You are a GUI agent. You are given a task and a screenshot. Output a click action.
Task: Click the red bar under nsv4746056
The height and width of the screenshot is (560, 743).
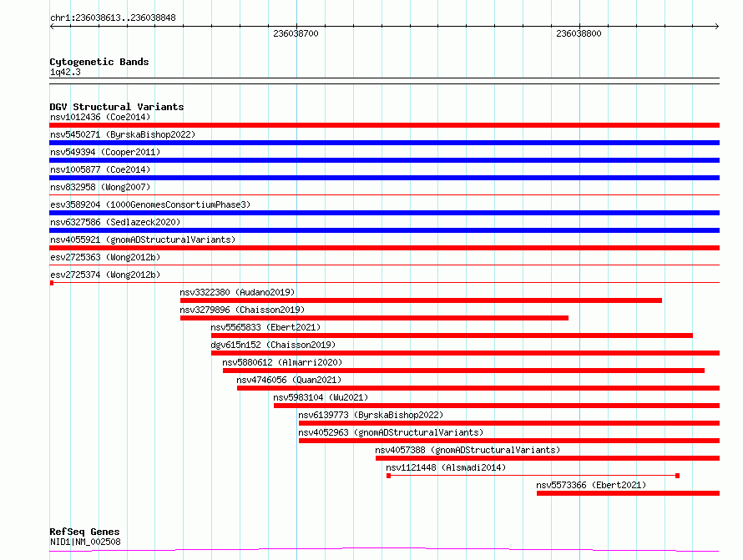(x=478, y=388)
